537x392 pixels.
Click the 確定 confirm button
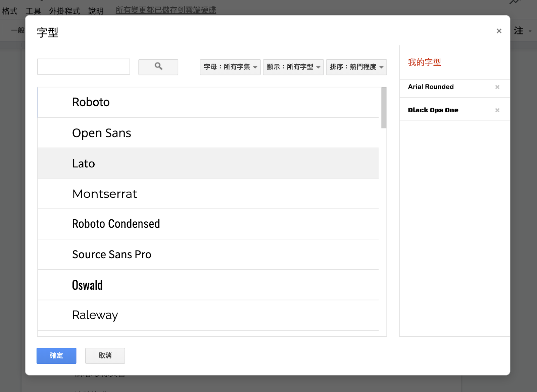pyautogui.click(x=56, y=355)
